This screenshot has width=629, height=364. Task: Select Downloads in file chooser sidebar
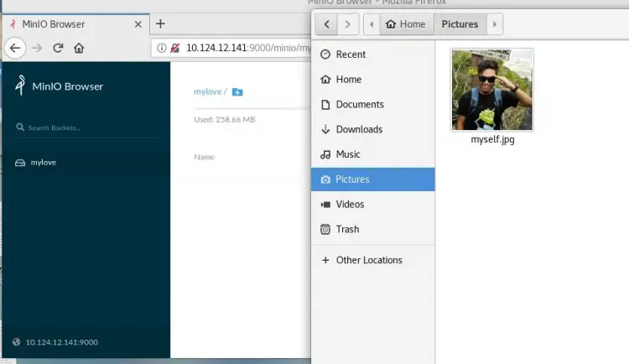pyautogui.click(x=359, y=129)
